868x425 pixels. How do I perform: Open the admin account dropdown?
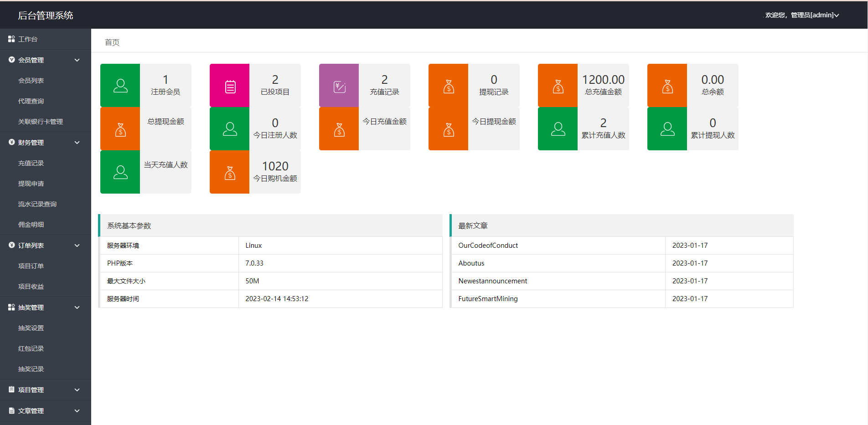coord(802,15)
